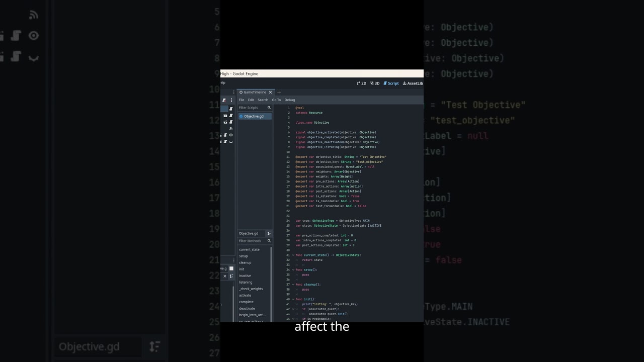Collapse the setup function fold arrow
This screenshot has height=362, width=644.
click(293, 270)
